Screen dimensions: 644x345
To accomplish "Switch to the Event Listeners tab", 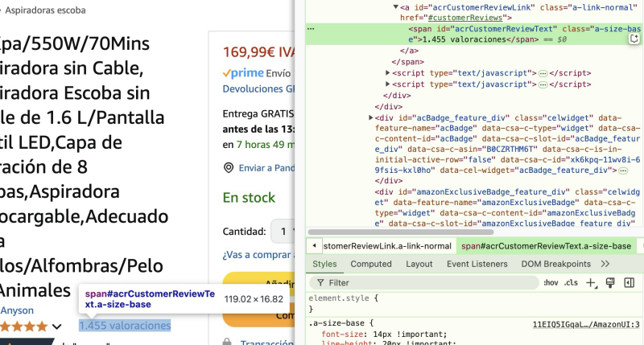I will coord(477,264).
